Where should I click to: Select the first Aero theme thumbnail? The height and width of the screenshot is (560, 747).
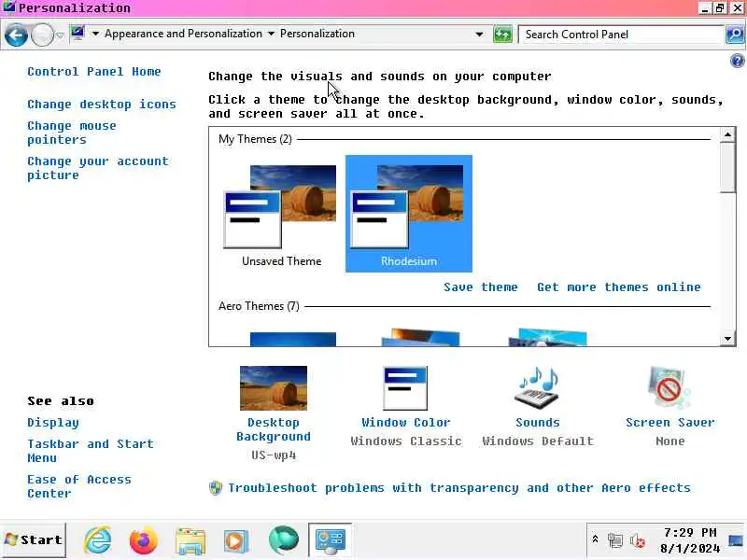point(293,339)
